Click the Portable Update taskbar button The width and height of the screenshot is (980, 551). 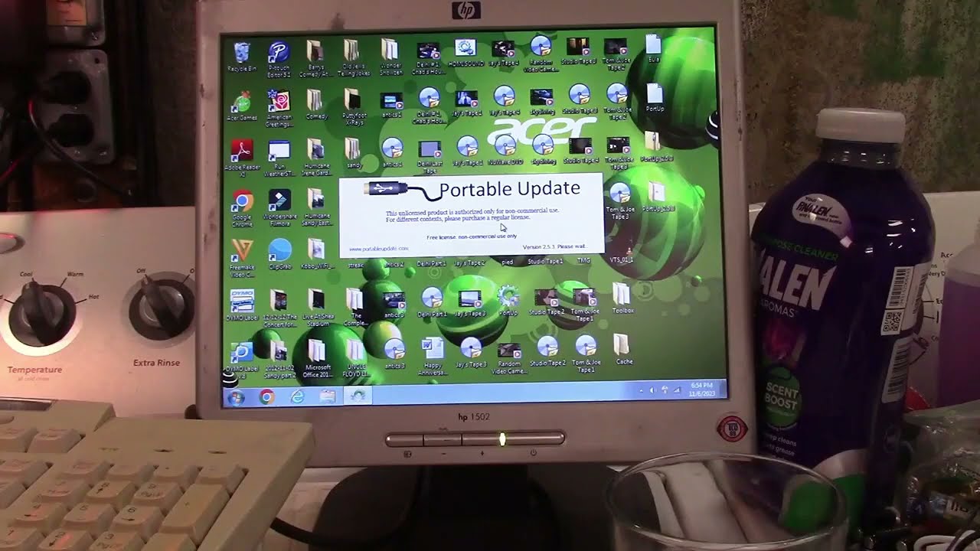[357, 396]
